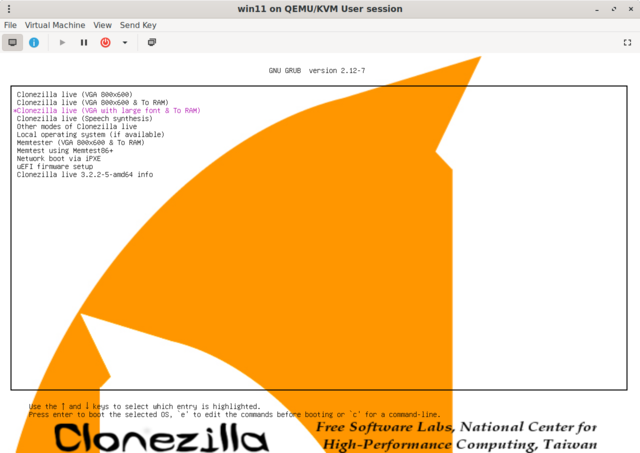640x453 pixels.
Task: Select Clonezilla live (VGA 800x600) entry
Action: coord(74,94)
